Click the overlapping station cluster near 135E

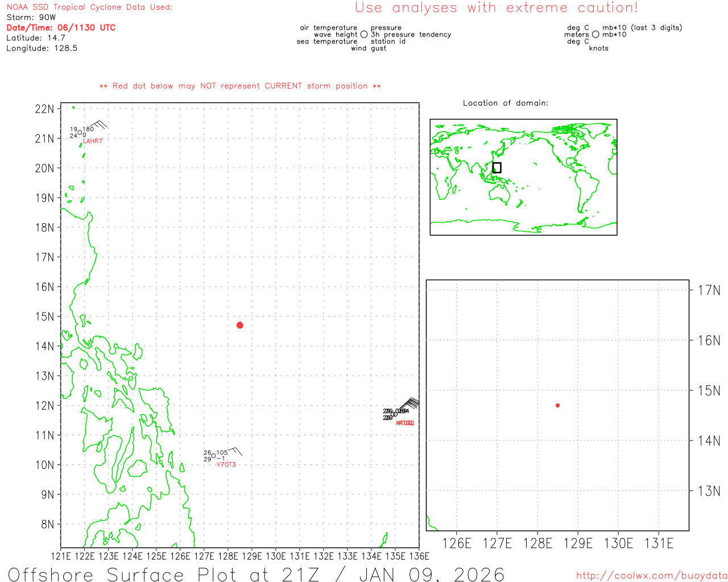click(x=394, y=414)
